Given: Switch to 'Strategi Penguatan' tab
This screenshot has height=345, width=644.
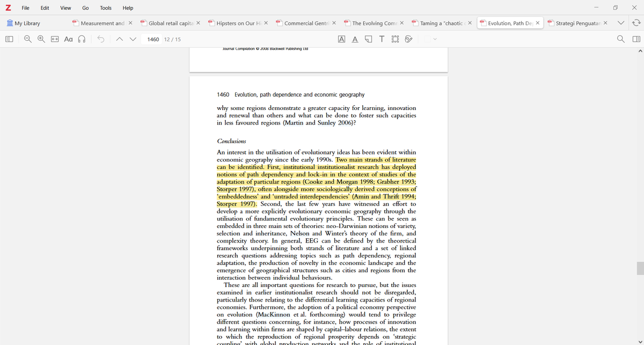Looking at the screenshot, I should click(x=578, y=23).
